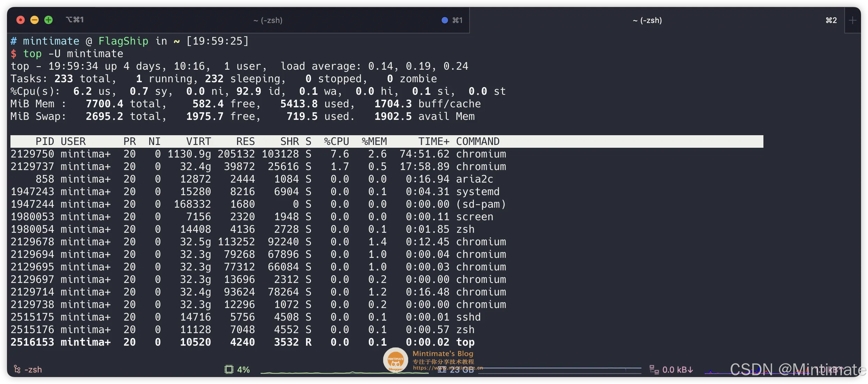Click the 0.0 kB download rate indicator
The height and width of the screenshot is (384, 868).
[677, 369]
